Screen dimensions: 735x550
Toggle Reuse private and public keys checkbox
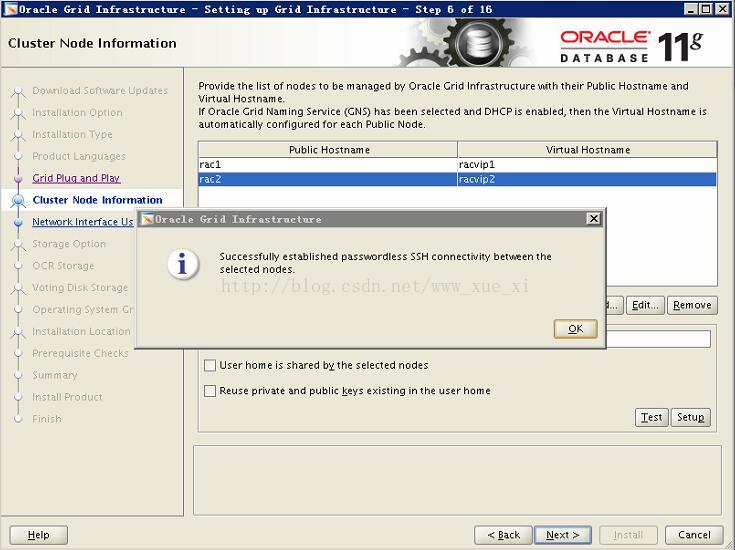click(x=210, y=391)
